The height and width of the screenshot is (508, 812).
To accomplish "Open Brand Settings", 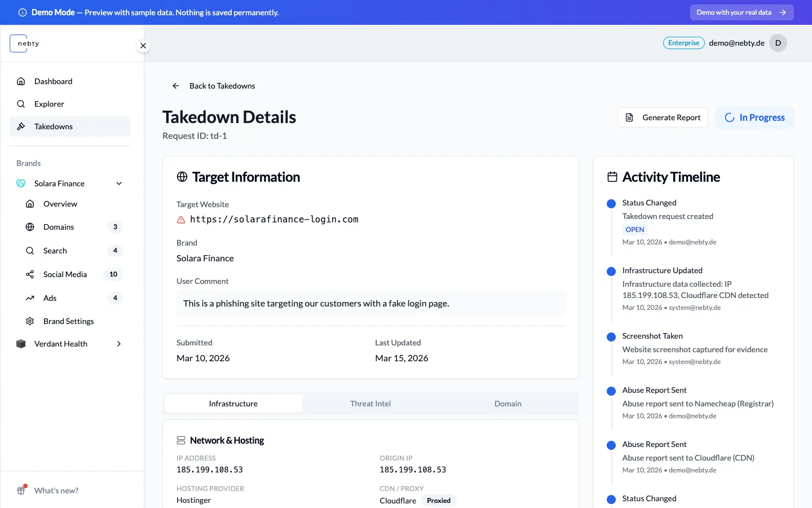I will [x=74, y=321].
